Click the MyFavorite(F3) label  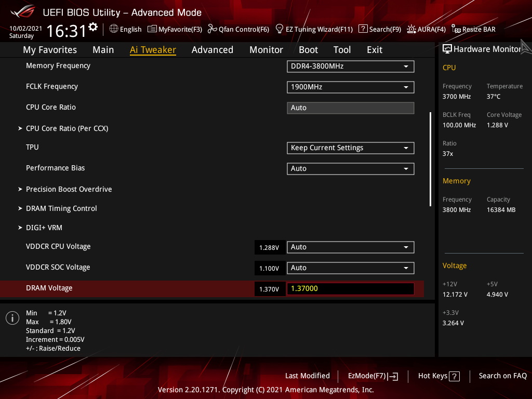point(180,30)
